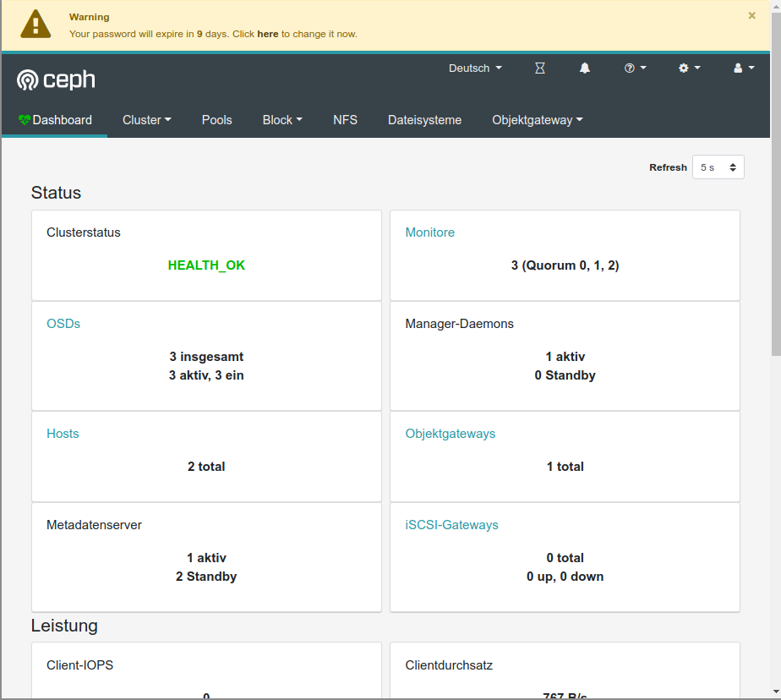Click the warning triangle icon
The width and height of the screenshot is (781, 700).
point(35,25)
